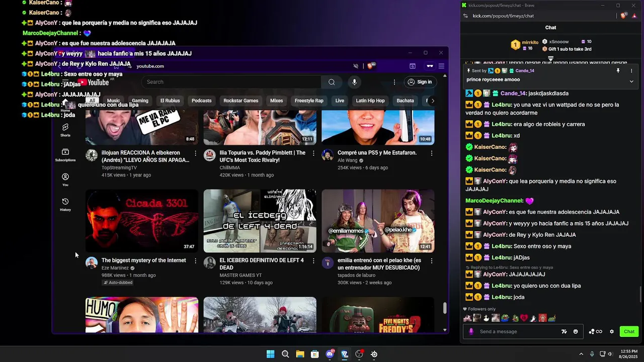Click the pin icon on the pinned message

click(618, 71)
